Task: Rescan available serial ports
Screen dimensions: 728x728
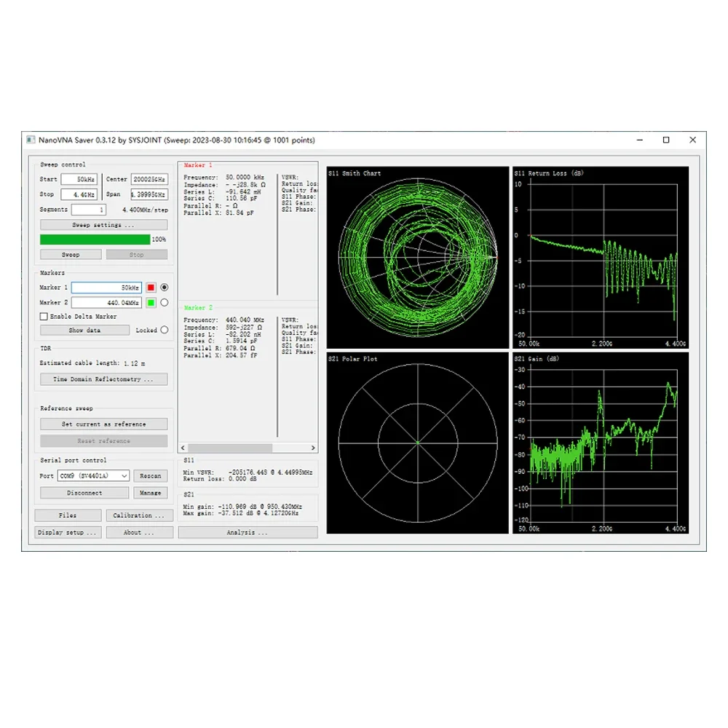Action: coord(151,475)
